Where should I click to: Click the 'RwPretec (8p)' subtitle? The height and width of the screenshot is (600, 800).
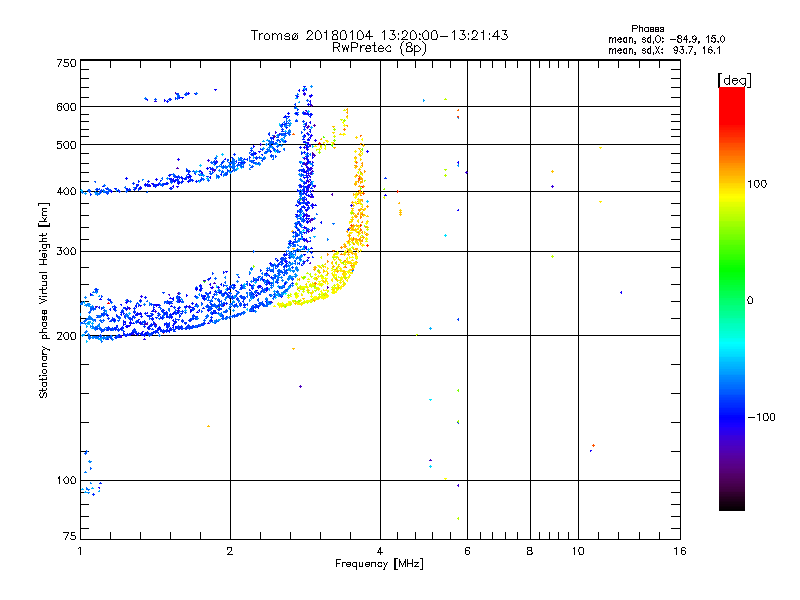(379, 48)
